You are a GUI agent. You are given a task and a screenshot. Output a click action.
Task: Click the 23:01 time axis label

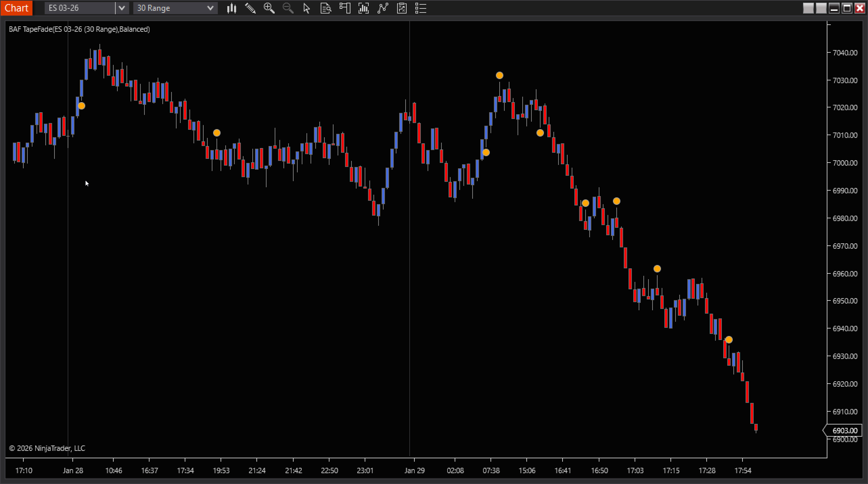[x=365, y=470]
